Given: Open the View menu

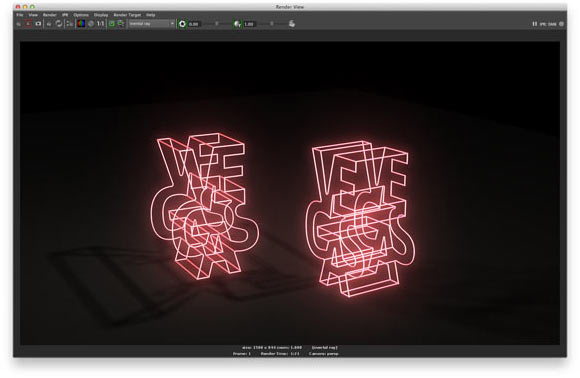Looking at the screenshot, I should click(33, 15).
